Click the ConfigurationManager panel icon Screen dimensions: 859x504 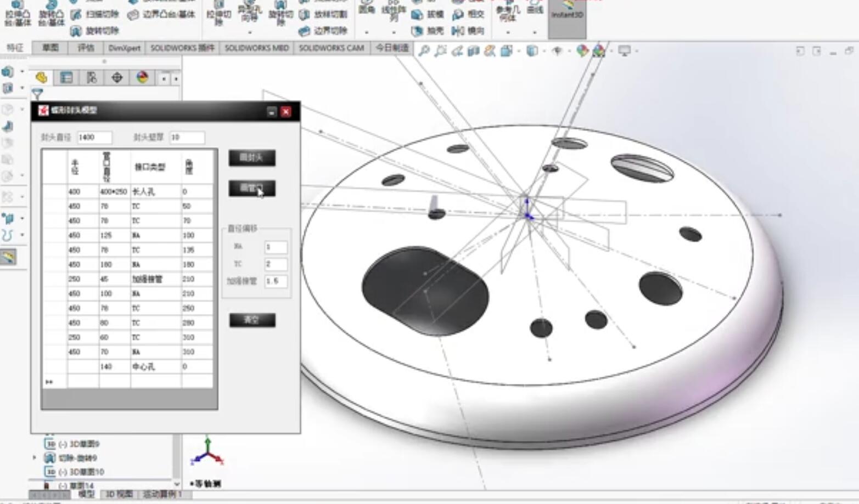[92, 78]
